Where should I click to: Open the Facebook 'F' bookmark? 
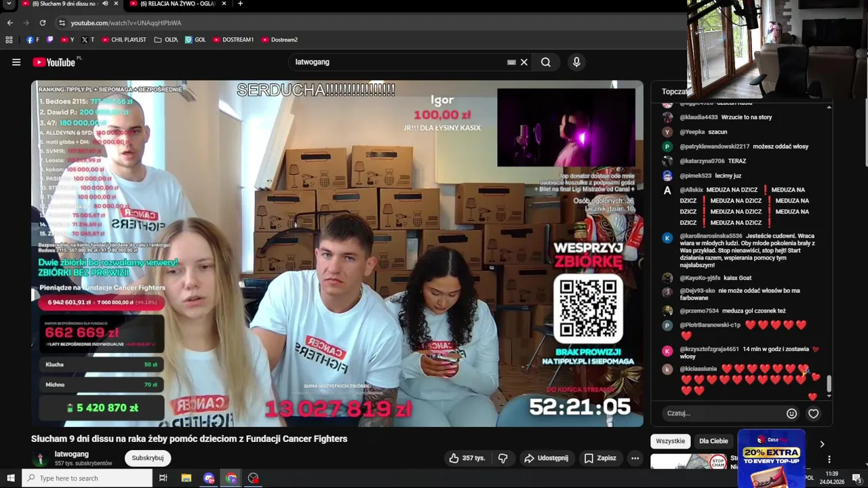tap(33, 40)
